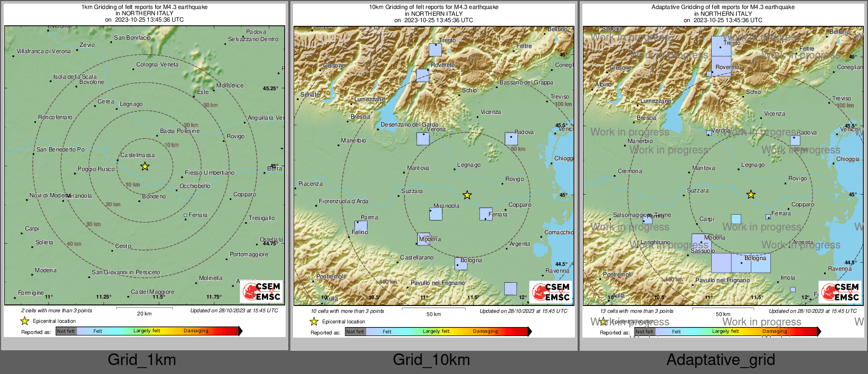Click the '1km Gridding of felt reports' title
Screen dimensions: 868x374
[x=144, y=7]
